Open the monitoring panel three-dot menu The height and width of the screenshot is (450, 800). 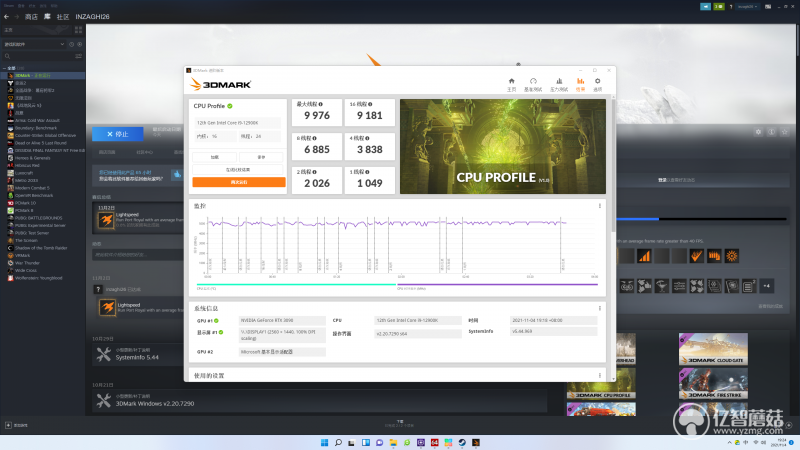point(599,206)
